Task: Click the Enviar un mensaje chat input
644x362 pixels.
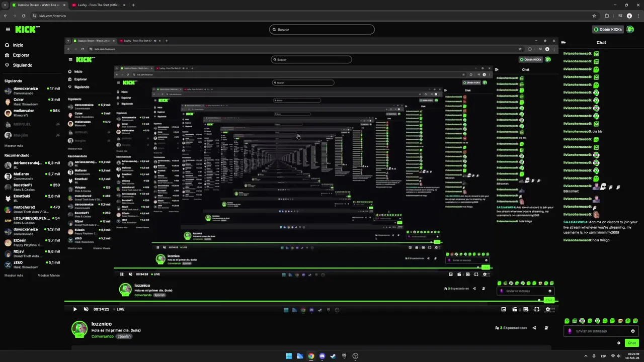Action: click(601, 331)
